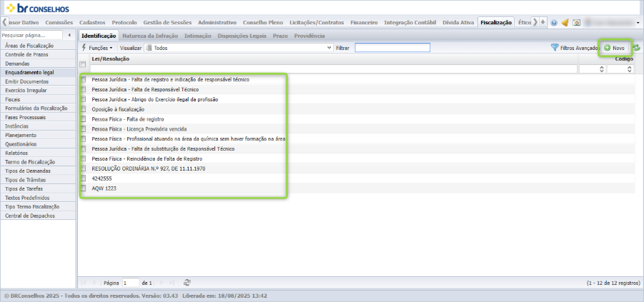Click the blue help icon in top bar
Viewport: 644px width, 302px height.
point(554,23)
